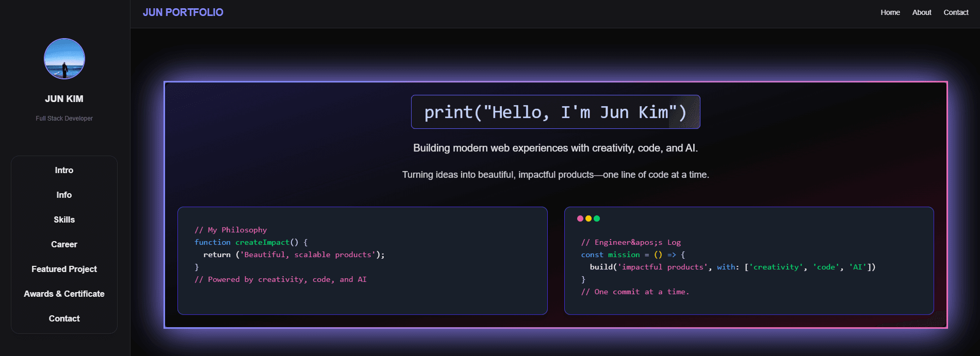Select the JUN KIM name heading

point(64,99)
